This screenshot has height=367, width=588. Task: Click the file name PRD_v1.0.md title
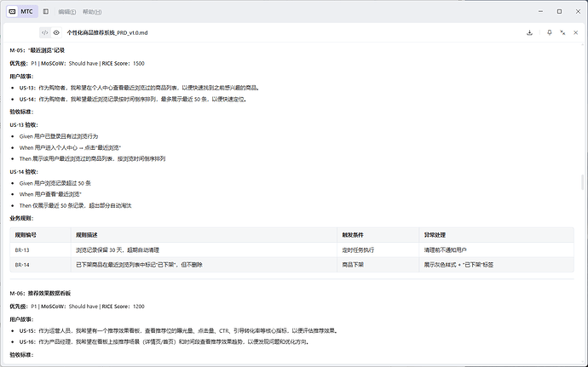107,32
